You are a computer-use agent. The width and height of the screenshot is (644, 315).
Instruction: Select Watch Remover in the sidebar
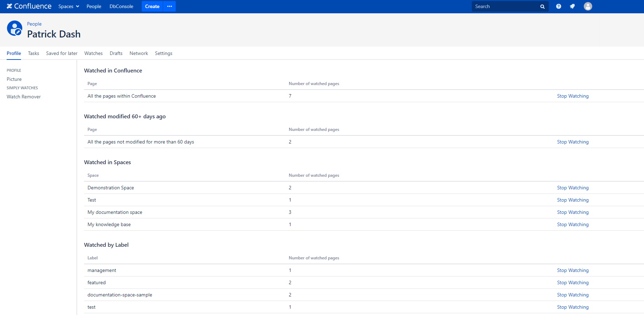[24, 97]
